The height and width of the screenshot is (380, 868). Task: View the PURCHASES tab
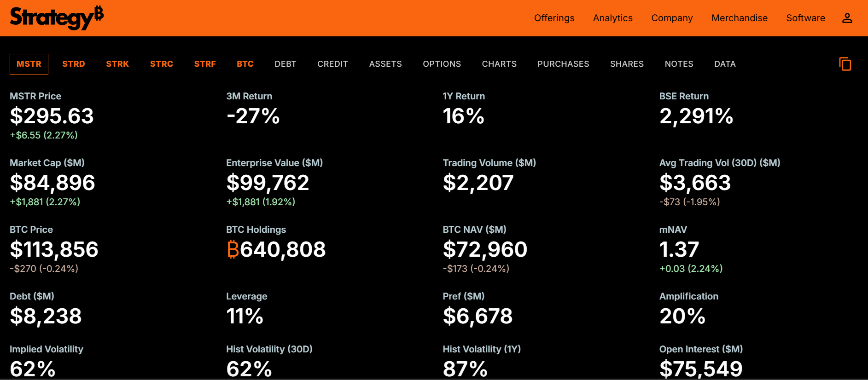563,64
